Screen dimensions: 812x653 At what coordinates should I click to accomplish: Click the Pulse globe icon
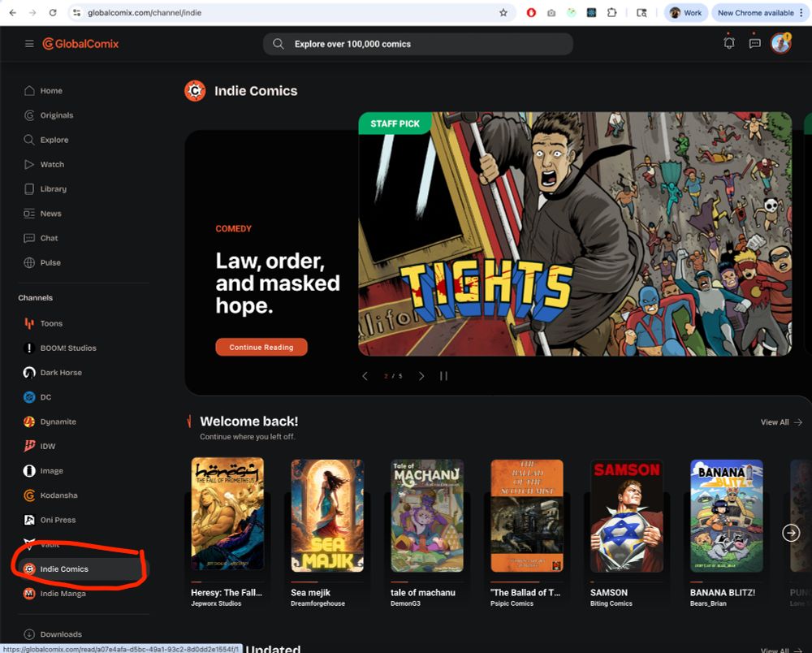coord(29,262)
